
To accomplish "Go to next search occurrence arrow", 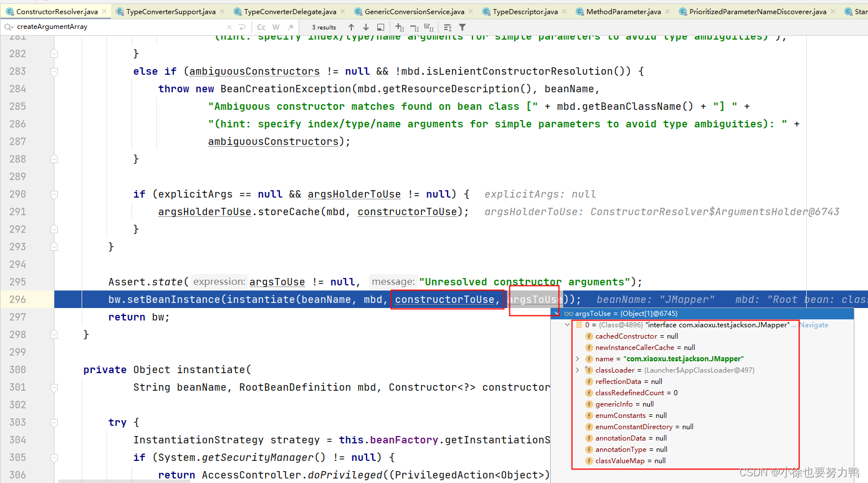I will coord(366,27).
